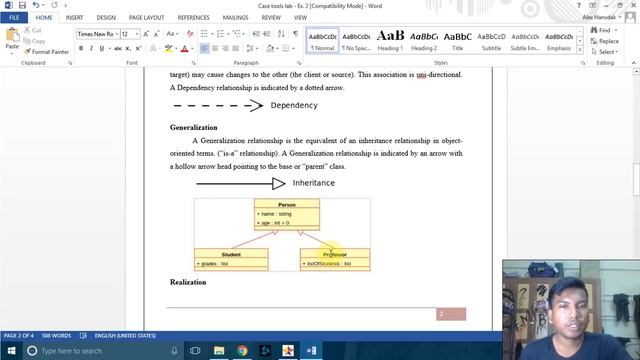Show or hide paragraph marks
Screen dimensions: 640x360
click(295, 34)
